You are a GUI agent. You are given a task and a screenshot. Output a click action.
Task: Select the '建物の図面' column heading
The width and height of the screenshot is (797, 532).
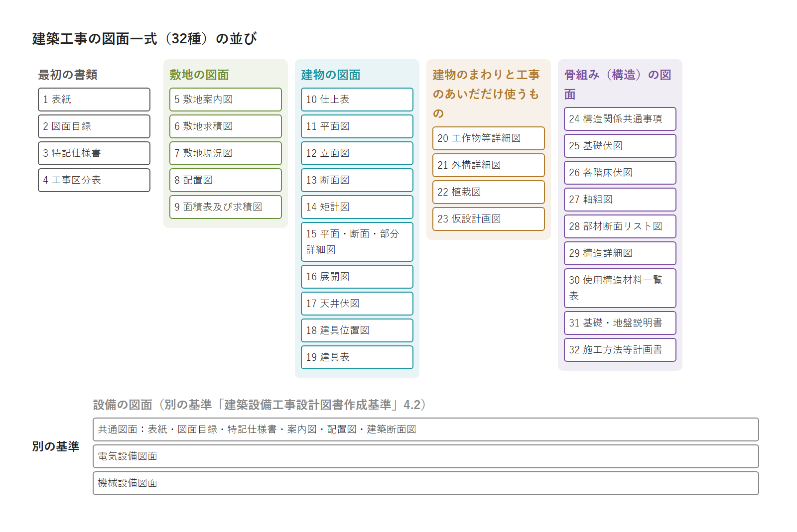pos(331,75)
